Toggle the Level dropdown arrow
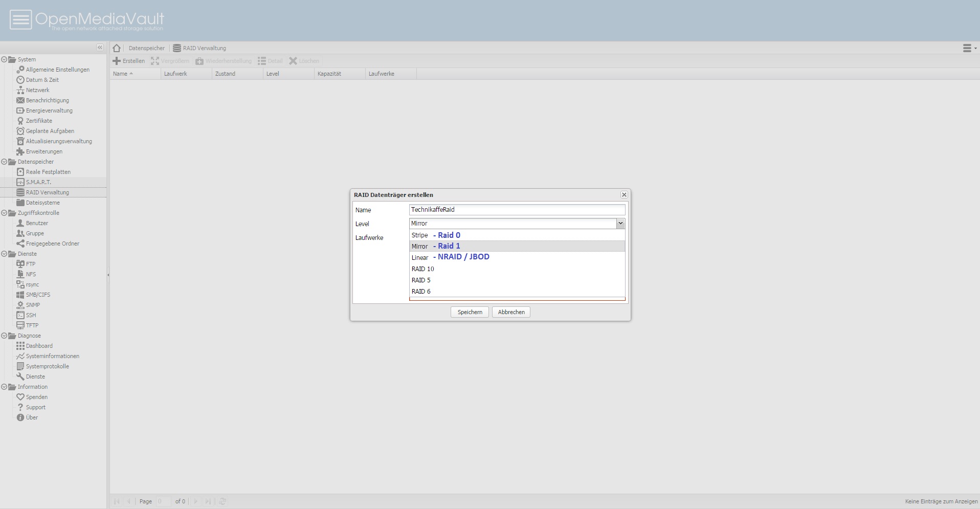Image resolution: width=980 pixels, height=509 pixels. pos(620,224)
